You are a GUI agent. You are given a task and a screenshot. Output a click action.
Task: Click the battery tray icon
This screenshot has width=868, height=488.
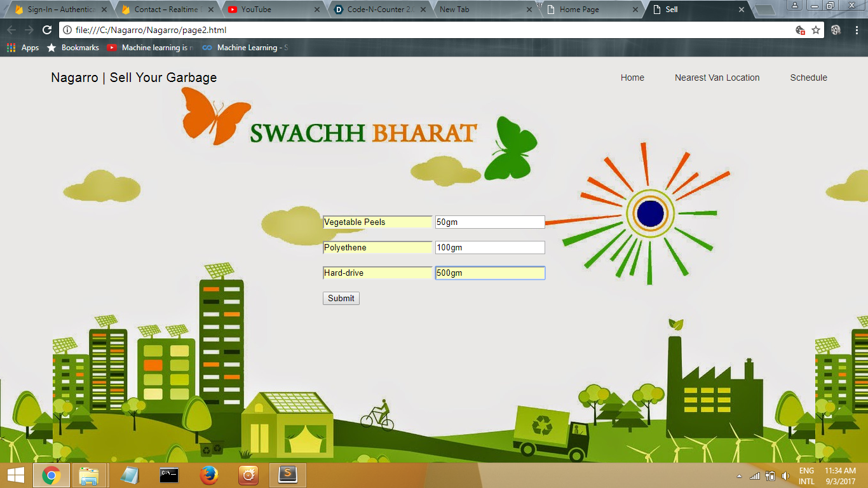[x=770, y=475]
